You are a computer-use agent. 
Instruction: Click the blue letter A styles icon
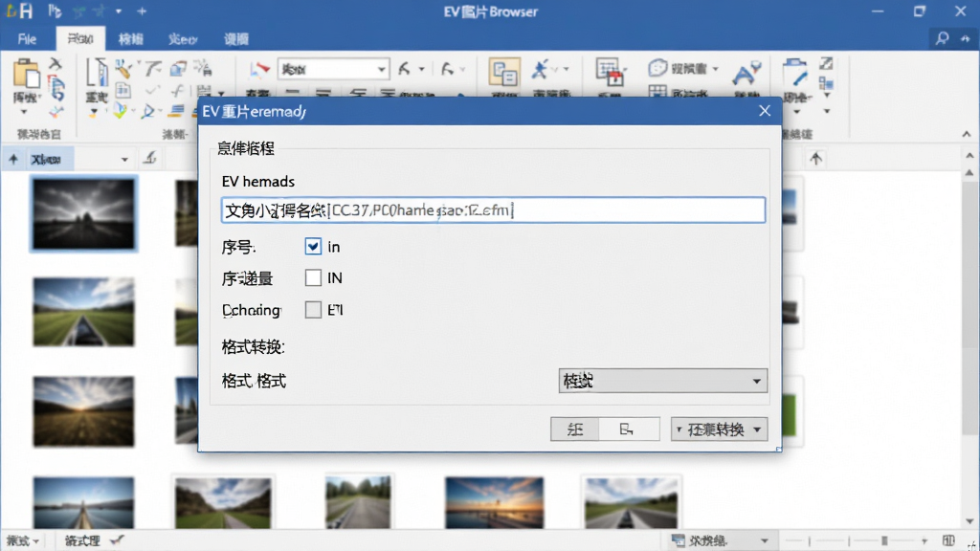[746, 74]
